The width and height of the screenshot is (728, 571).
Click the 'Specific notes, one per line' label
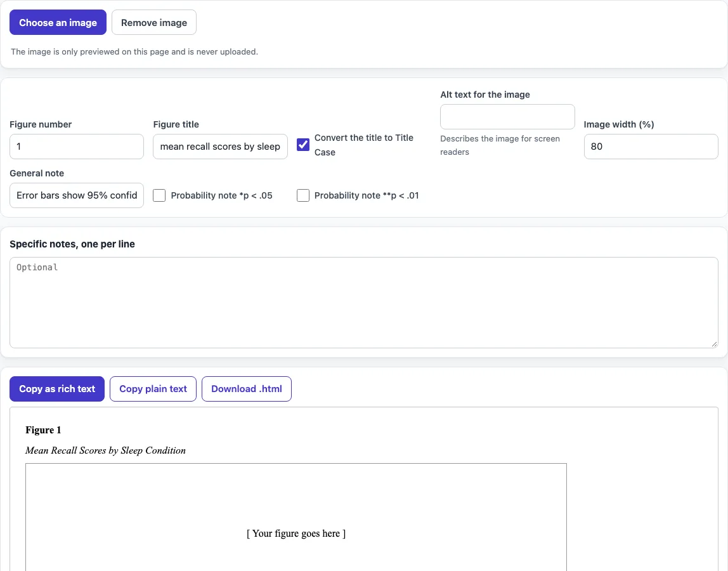coord(72,244)
